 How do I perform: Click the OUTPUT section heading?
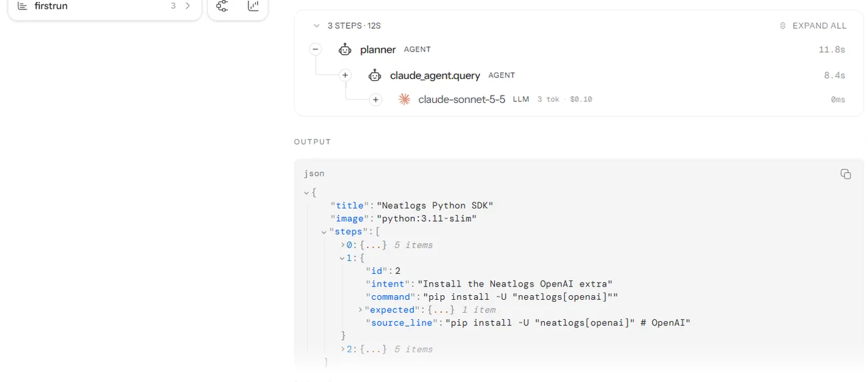click(x=312, y=142)
